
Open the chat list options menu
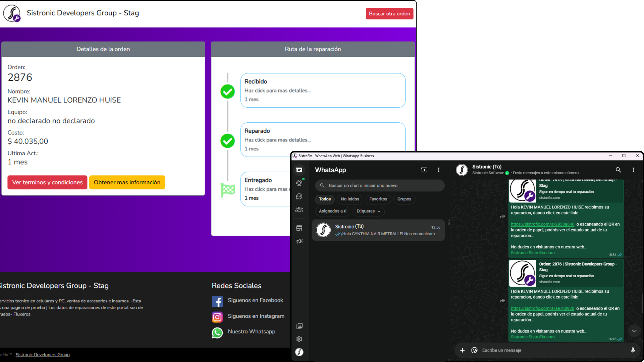pyautogui.click(x=438, y=170)
